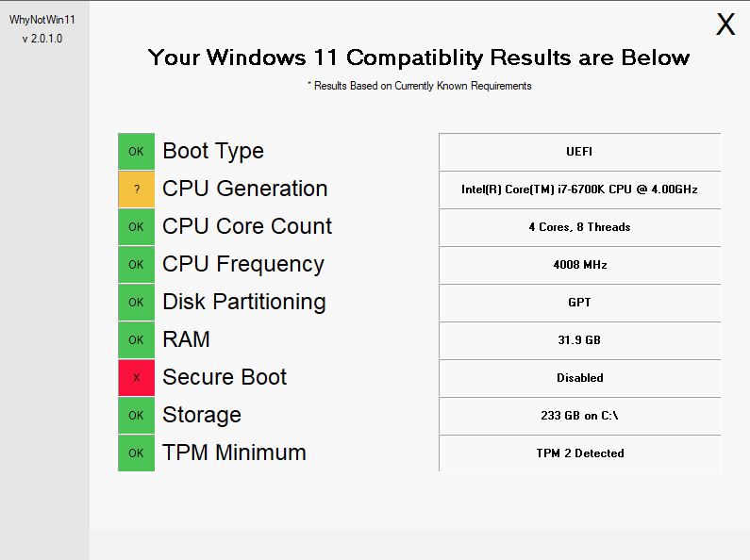
Task: Click the OK status badge beside CPU Core Count
Action: (x=136, y=227)
